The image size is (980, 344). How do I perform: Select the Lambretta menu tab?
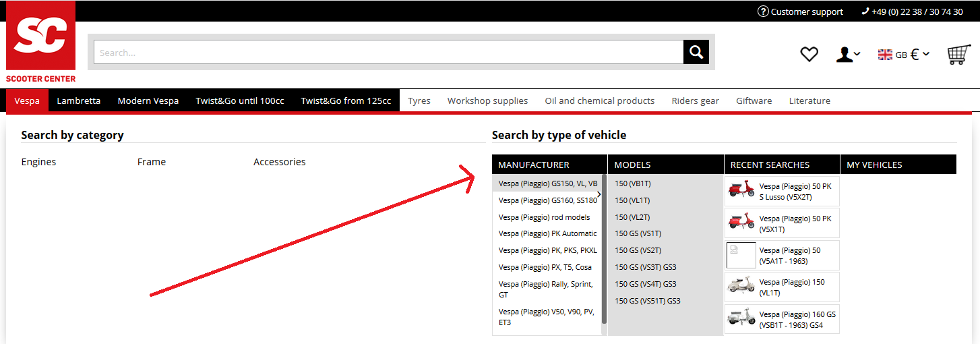(79, 101)
